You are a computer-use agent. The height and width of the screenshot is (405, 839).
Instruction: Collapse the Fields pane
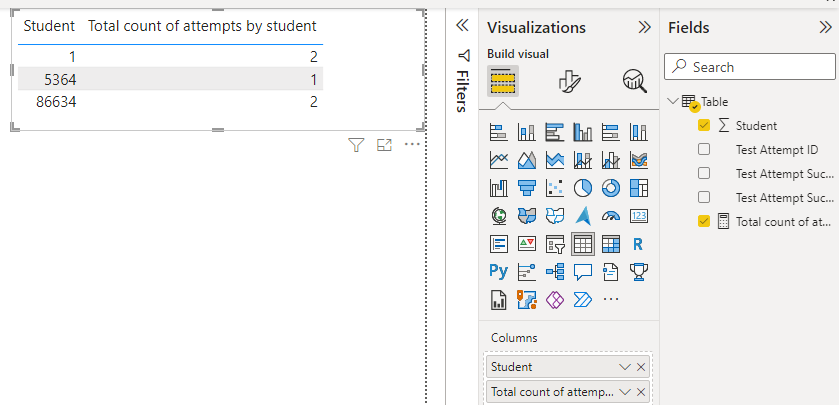(x=826, y=27)
